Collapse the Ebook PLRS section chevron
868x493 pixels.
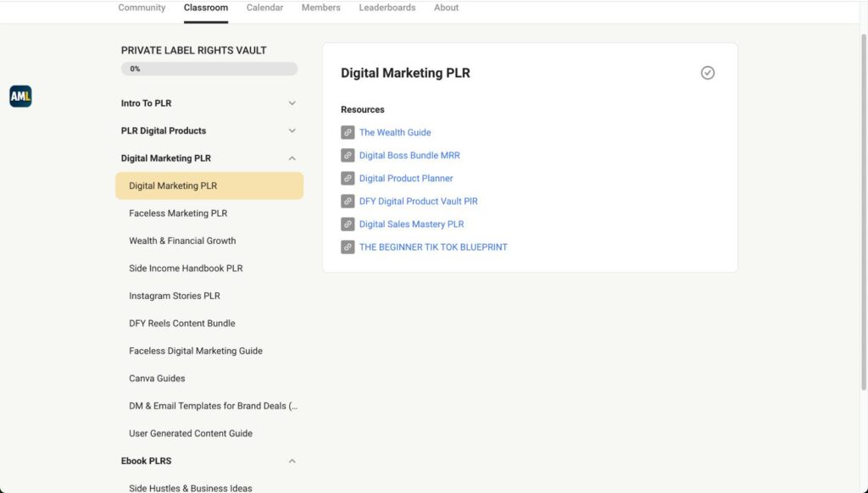pos(292,461)
